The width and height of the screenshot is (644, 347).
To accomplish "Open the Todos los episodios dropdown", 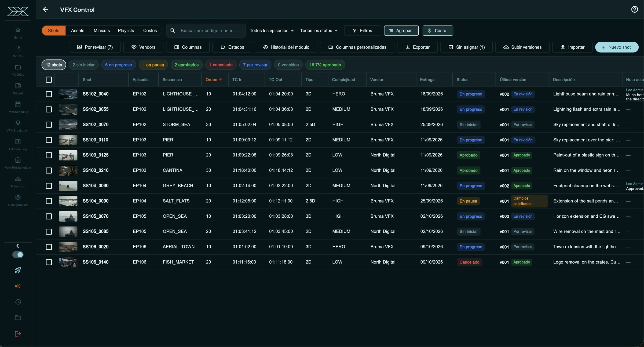I will tap(272, 31).
